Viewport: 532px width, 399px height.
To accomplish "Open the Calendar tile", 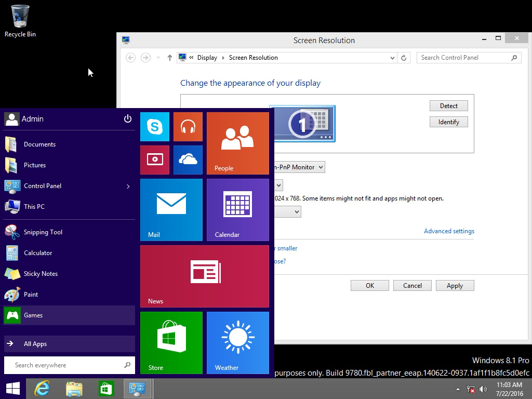I will click(237, 209).
